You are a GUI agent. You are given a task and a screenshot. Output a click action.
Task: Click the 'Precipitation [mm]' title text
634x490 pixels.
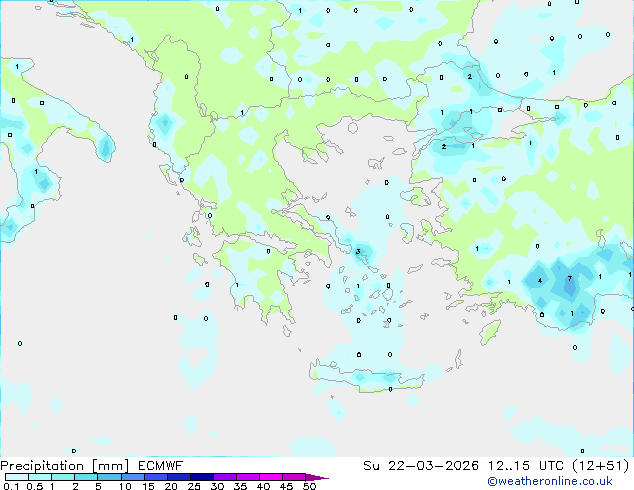click(65, 466)
